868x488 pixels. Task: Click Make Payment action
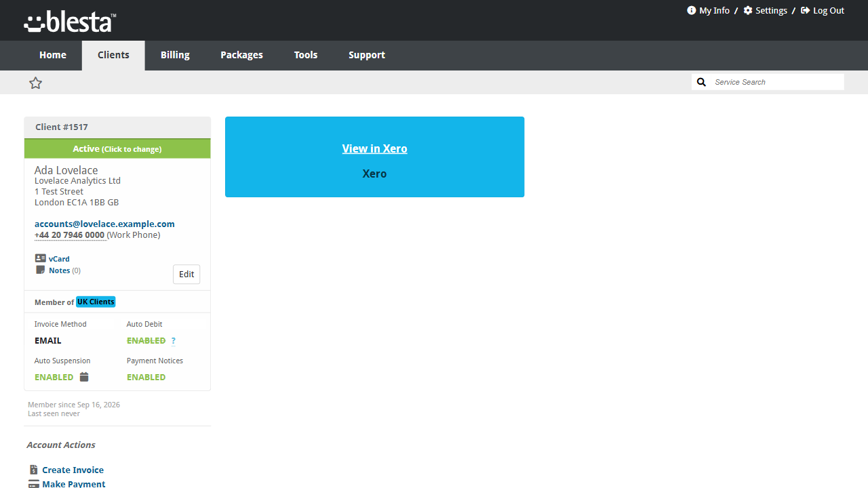click(73, 484)
